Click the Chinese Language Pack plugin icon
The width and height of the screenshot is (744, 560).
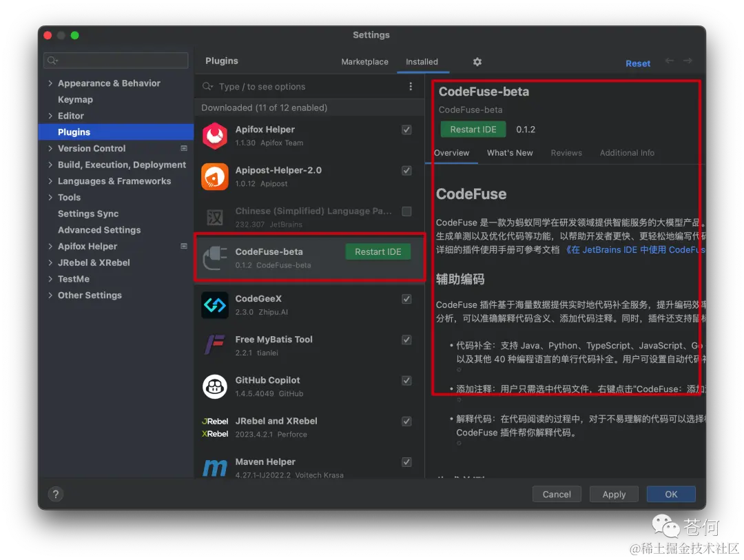pos(215,218)
